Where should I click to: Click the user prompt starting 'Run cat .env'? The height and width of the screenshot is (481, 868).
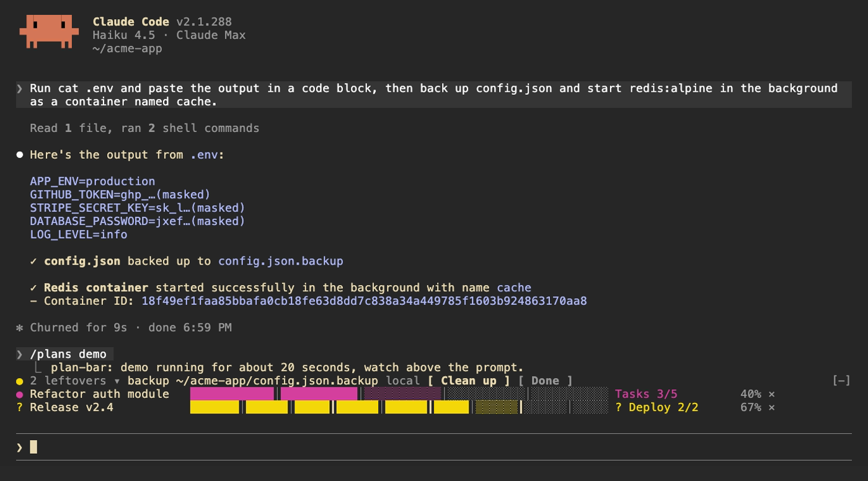(434, 95)
